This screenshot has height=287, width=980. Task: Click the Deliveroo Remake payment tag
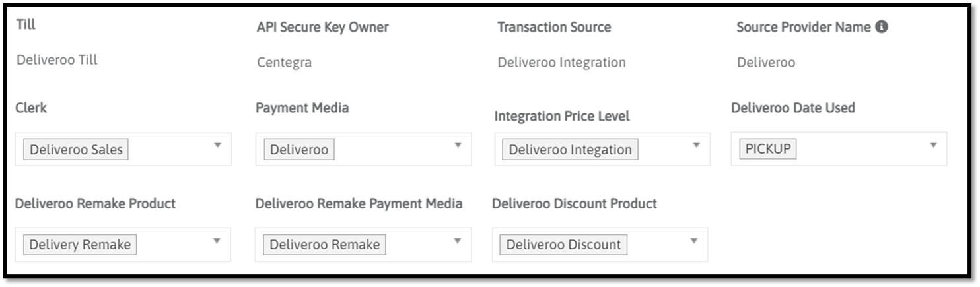tap(324, 245)
